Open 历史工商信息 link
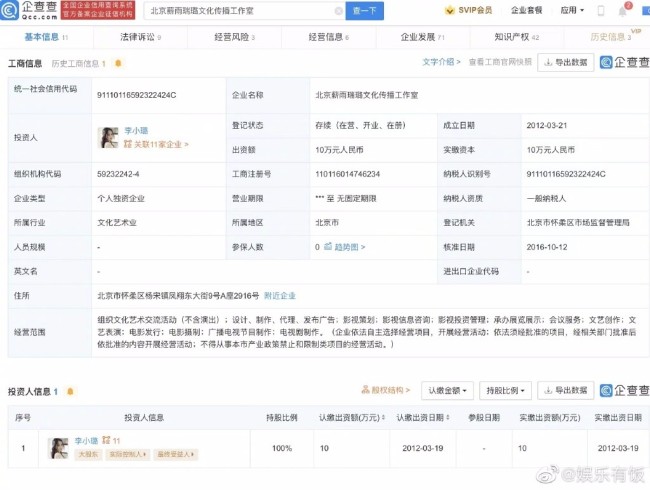 [78, 63]
